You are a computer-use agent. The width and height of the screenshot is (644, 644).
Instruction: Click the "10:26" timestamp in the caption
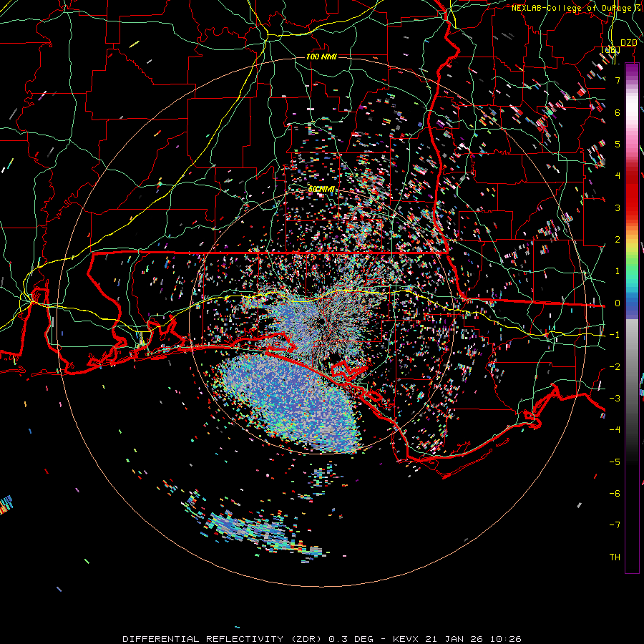506,639
